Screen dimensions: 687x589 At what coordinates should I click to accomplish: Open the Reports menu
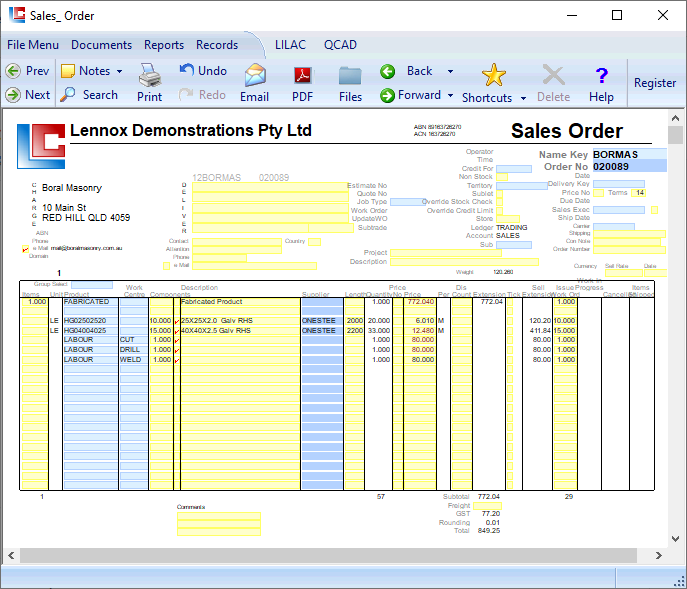pyautogui.click(x=164, y=45)
